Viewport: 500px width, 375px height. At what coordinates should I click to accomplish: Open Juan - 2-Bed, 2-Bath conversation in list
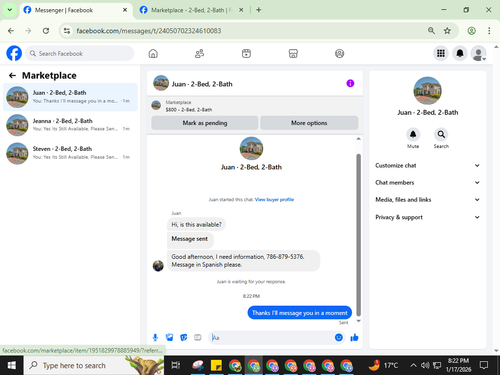click(x=70, y=97)
